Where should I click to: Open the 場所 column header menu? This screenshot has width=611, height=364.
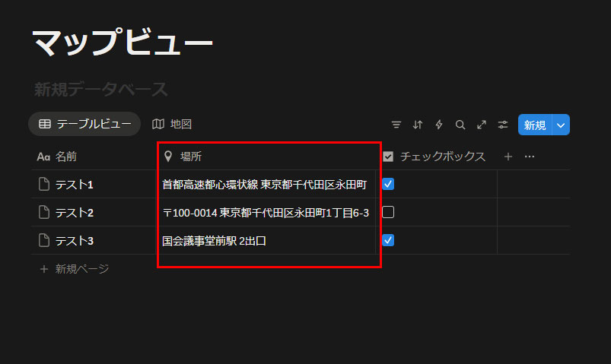tap(190, 157)
